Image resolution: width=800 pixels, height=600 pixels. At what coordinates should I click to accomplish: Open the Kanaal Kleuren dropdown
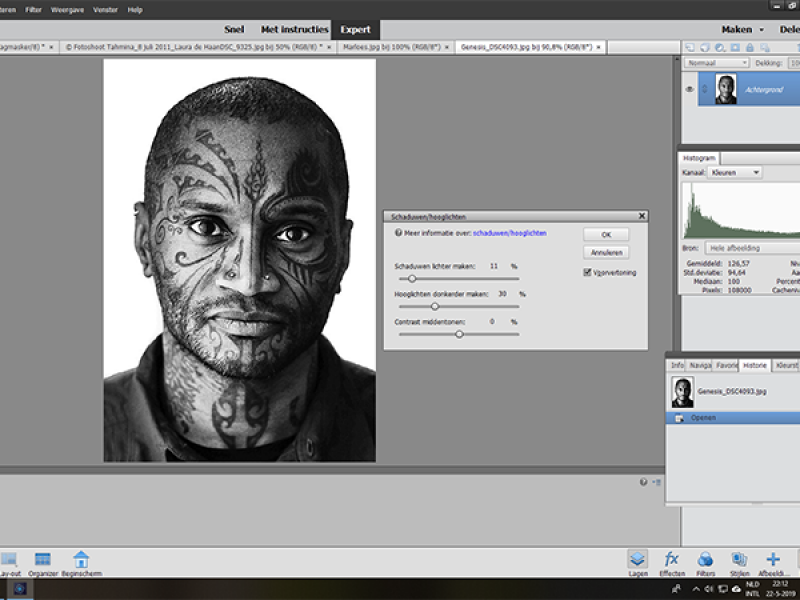735,173
